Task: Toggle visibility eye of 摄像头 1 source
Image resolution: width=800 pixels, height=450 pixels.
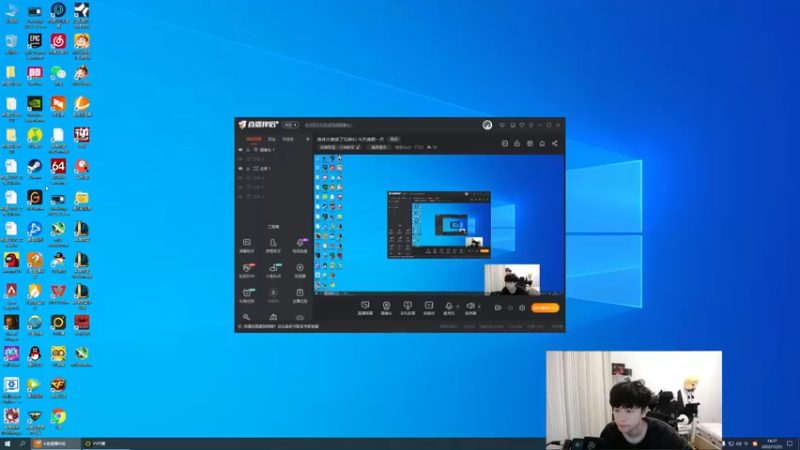Action: [x=240, y=150]
